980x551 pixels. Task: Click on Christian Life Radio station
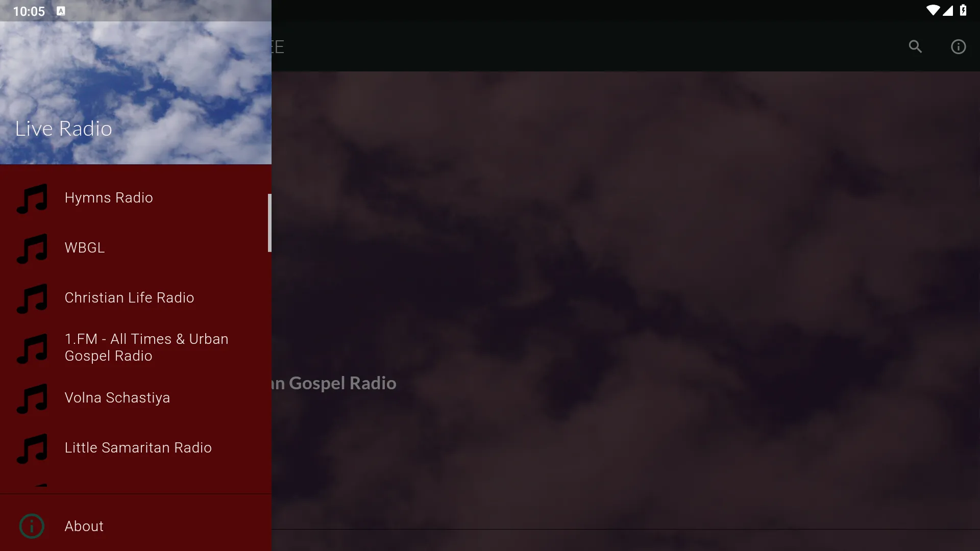pos(129,297)
